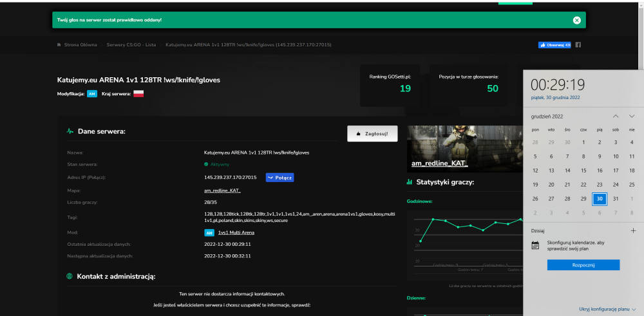Viewport: 644px width, 316px height.
Task: Open the am_redline_KAT_ map link in details
Action: click(x=222, y=191)
